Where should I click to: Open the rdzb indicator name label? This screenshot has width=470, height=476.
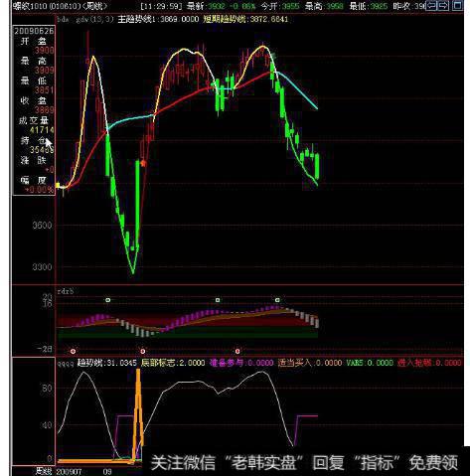(66, 291)
